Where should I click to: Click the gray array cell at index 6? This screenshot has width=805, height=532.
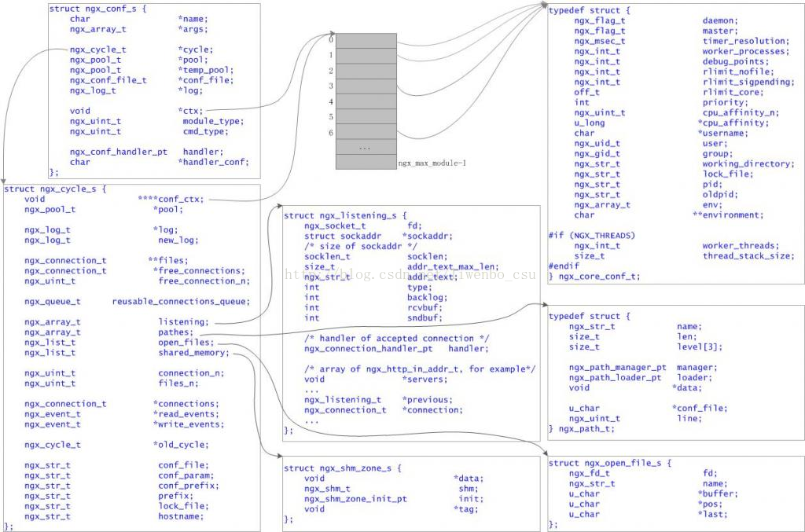tap(366, 132)
